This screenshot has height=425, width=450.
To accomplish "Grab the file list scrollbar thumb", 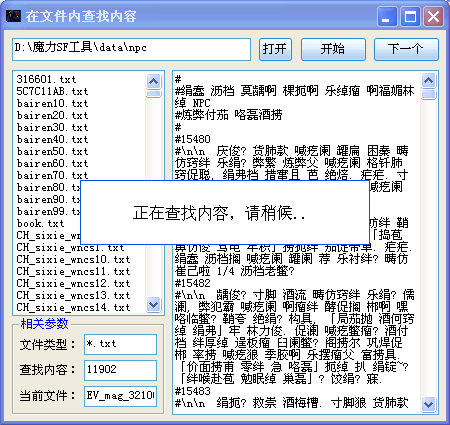I will click(x=153, y=94).
